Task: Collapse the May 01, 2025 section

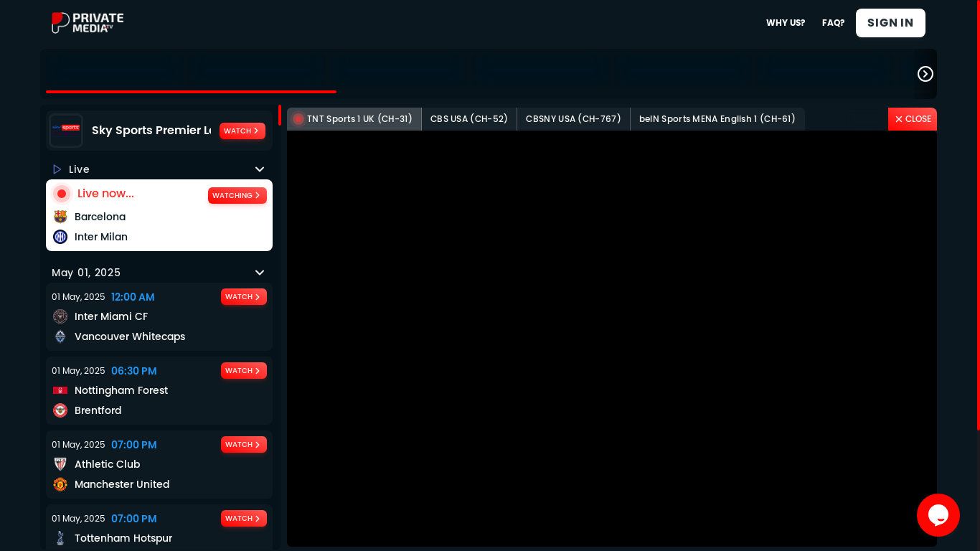Action: coord(260,273)
